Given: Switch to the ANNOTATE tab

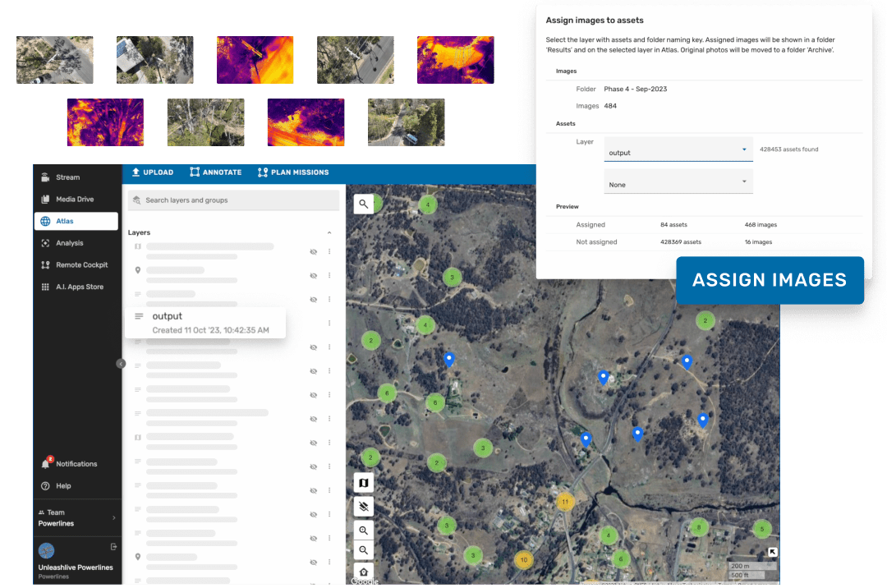Looking at the screenshot, I should tap(215, 172).
